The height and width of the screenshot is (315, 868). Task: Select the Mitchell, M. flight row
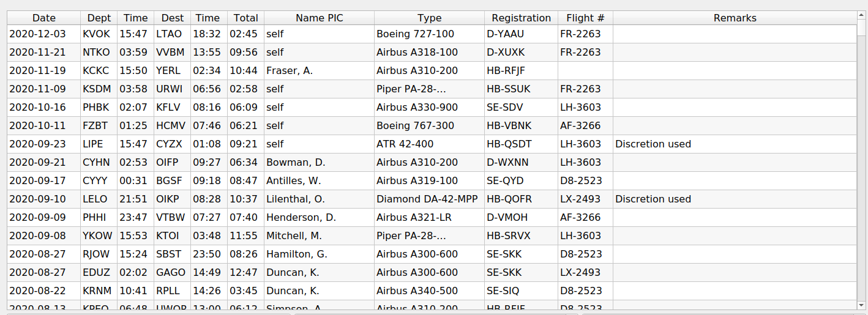tap(432, 236)
